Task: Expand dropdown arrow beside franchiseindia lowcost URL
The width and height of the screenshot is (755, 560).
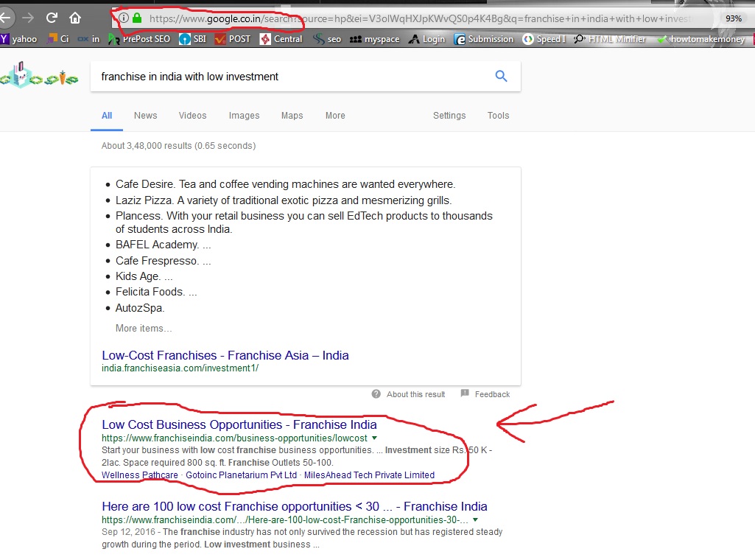Action: [x=375, y=438]
